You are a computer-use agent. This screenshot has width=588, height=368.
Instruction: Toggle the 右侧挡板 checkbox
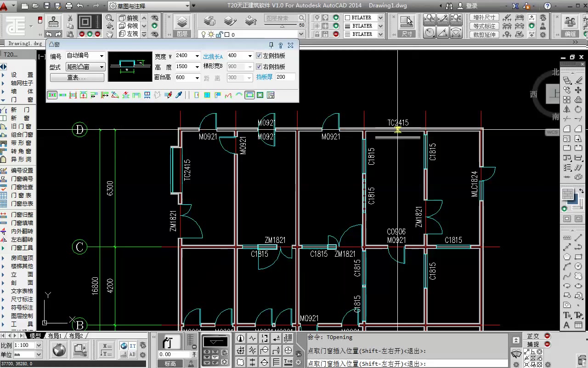[259, 67]
